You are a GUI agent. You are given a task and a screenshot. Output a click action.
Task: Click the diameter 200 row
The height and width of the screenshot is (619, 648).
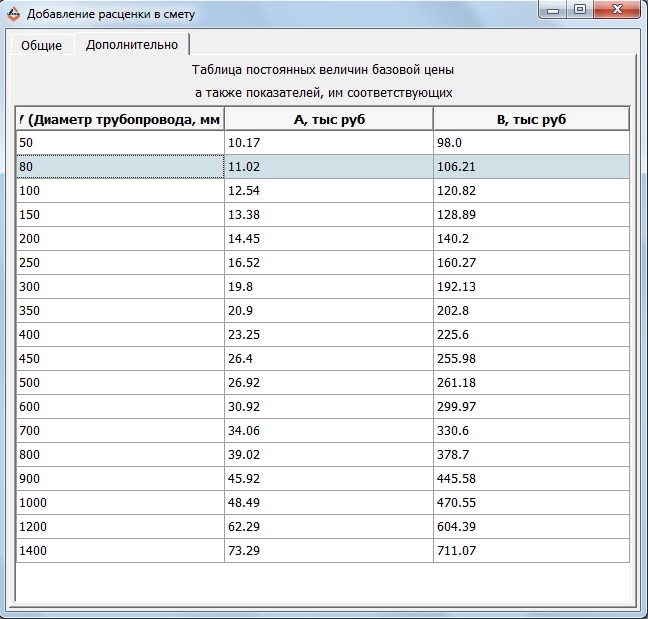(120, 239)
